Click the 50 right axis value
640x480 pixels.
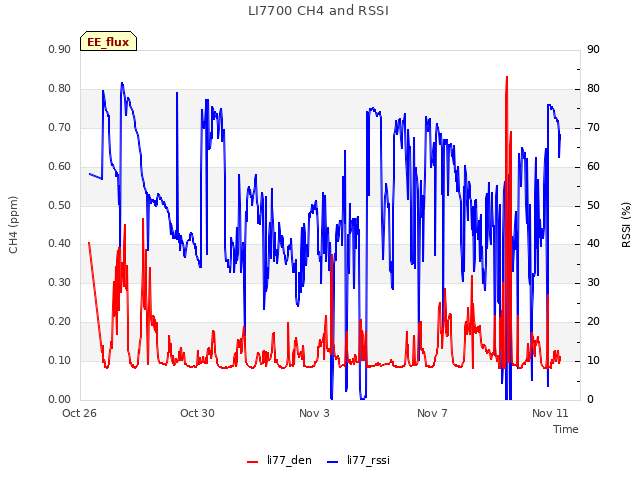(593, 205)
